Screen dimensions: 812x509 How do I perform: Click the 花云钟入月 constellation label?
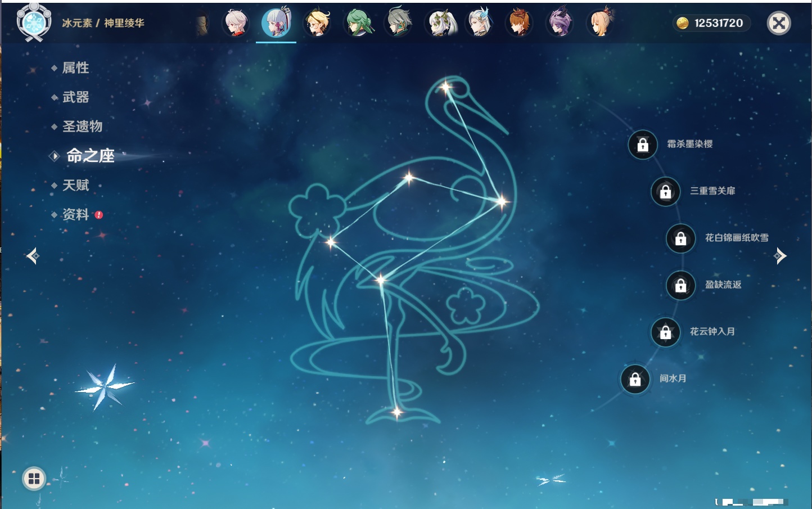point(712,331)
